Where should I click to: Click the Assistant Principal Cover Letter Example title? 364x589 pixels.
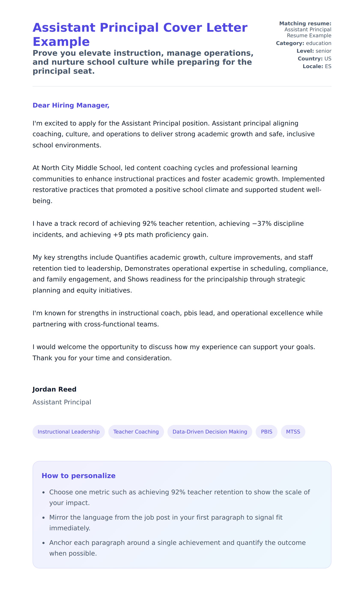[140, 34]
